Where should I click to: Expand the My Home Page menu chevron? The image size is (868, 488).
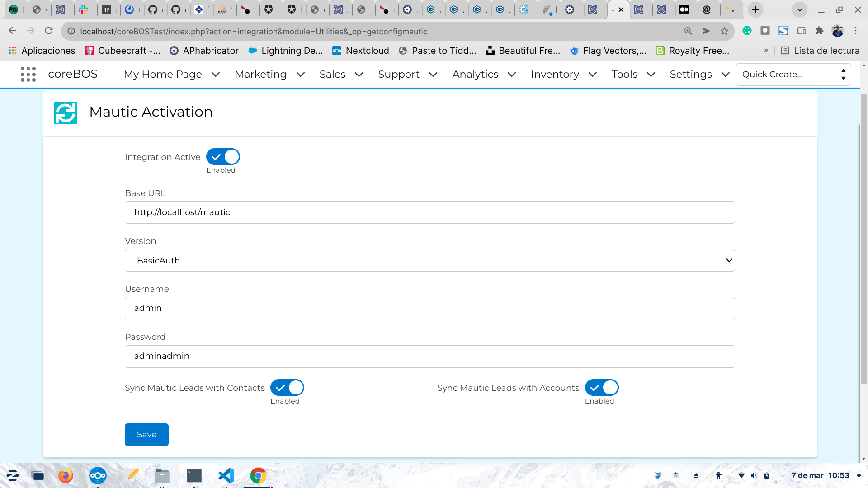(x=216, y=75)
